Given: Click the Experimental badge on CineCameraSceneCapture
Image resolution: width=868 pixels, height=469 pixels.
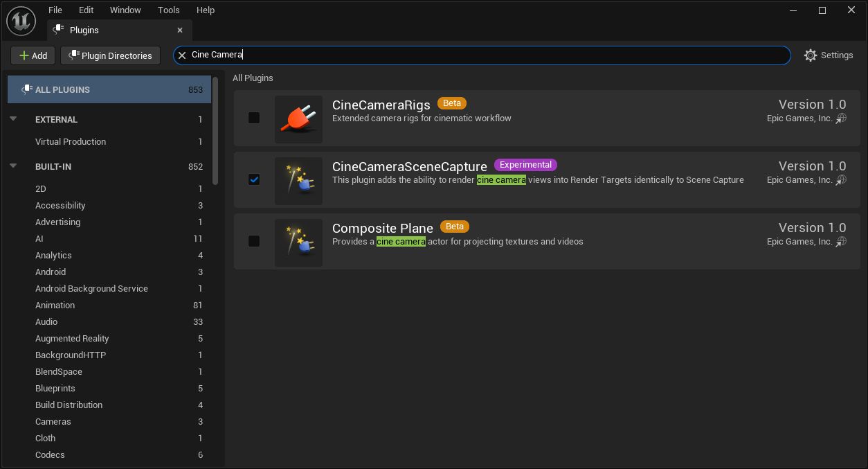Looking at the screenshot, I should coord(525,165).
